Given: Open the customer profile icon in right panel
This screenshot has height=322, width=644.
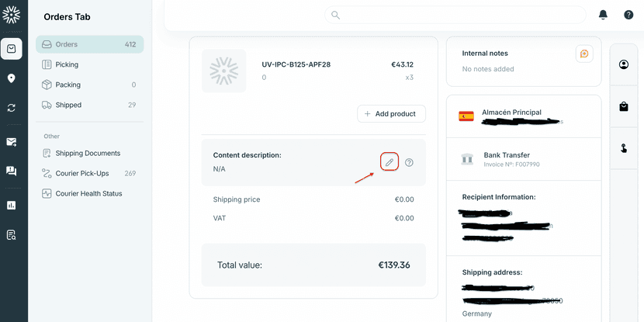Looking at the screenshot, I should click(624, 64).
